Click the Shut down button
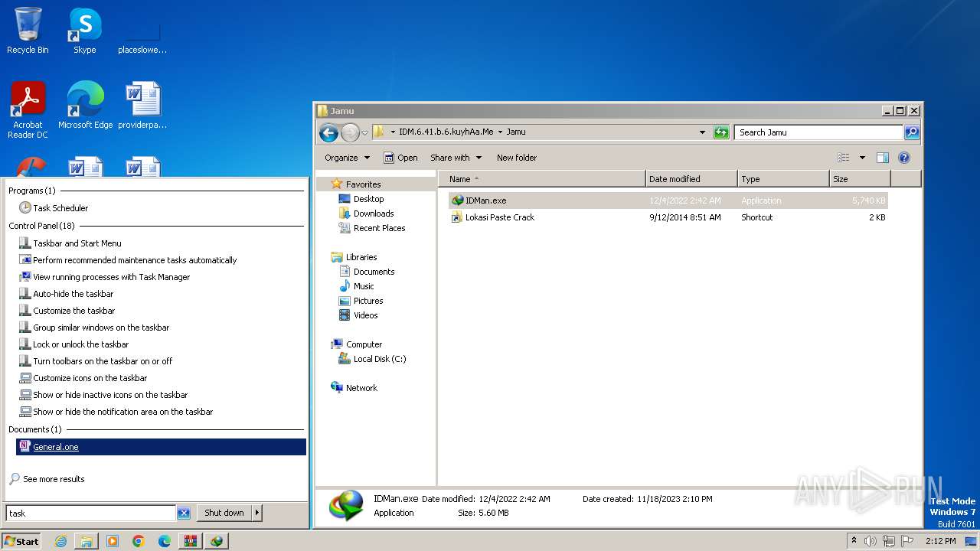 pos(224,513)
